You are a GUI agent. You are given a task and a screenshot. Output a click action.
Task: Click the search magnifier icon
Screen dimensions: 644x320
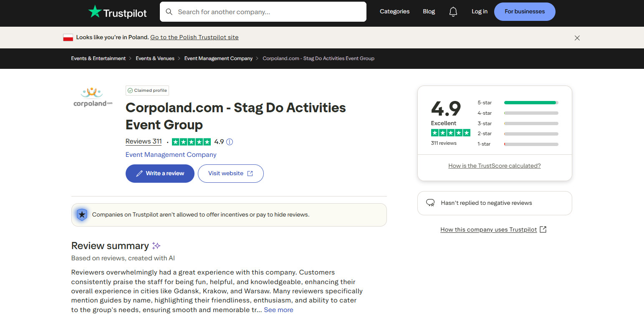coord(169,12)
